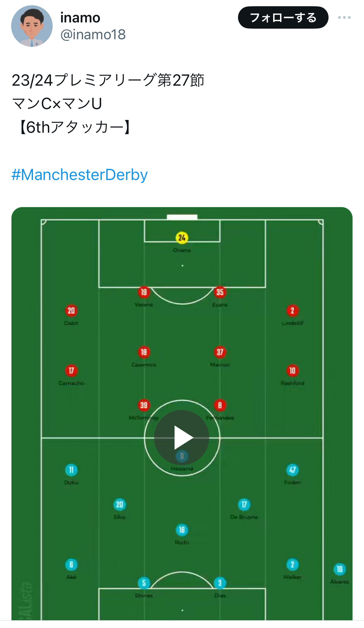Click the inamo display name

(x=80, y=18)
